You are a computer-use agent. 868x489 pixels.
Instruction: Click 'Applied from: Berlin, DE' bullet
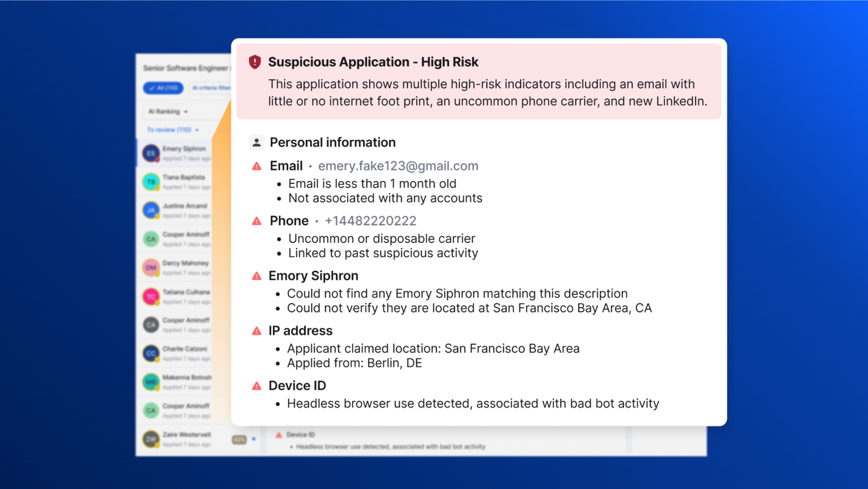(x=354, y=362)
